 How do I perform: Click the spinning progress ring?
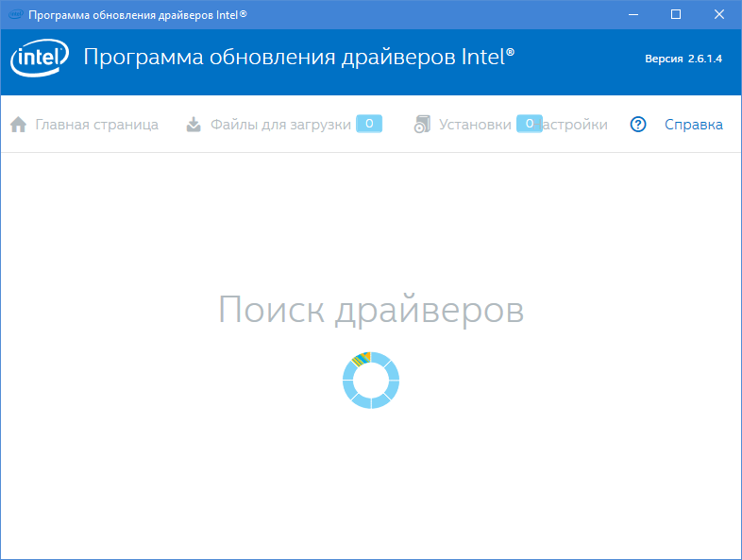click(371, 381)
